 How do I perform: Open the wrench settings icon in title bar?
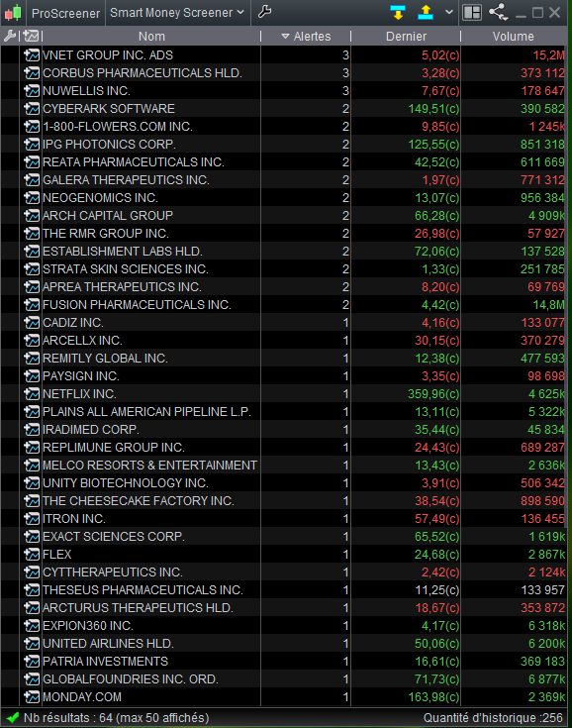264,12
